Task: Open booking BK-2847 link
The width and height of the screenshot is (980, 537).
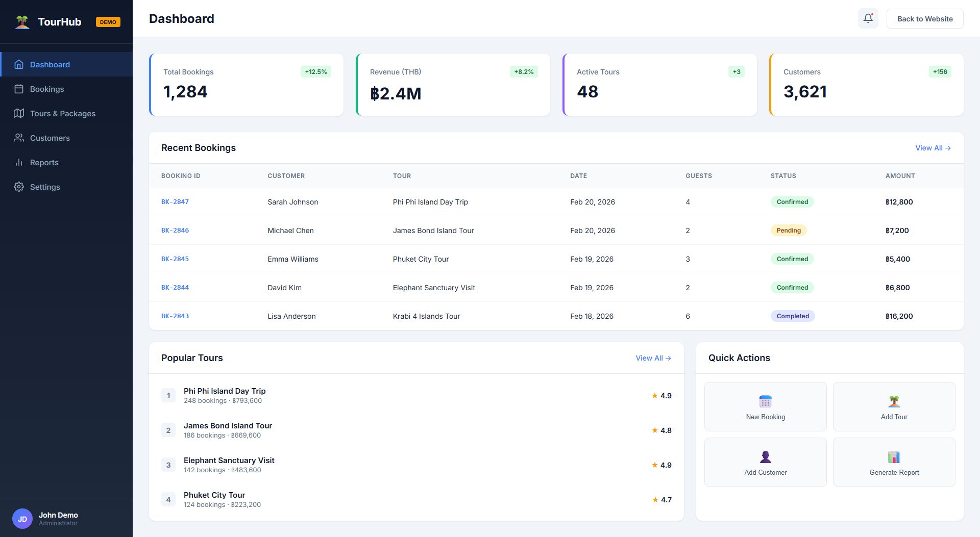Action: coord(175,201)
